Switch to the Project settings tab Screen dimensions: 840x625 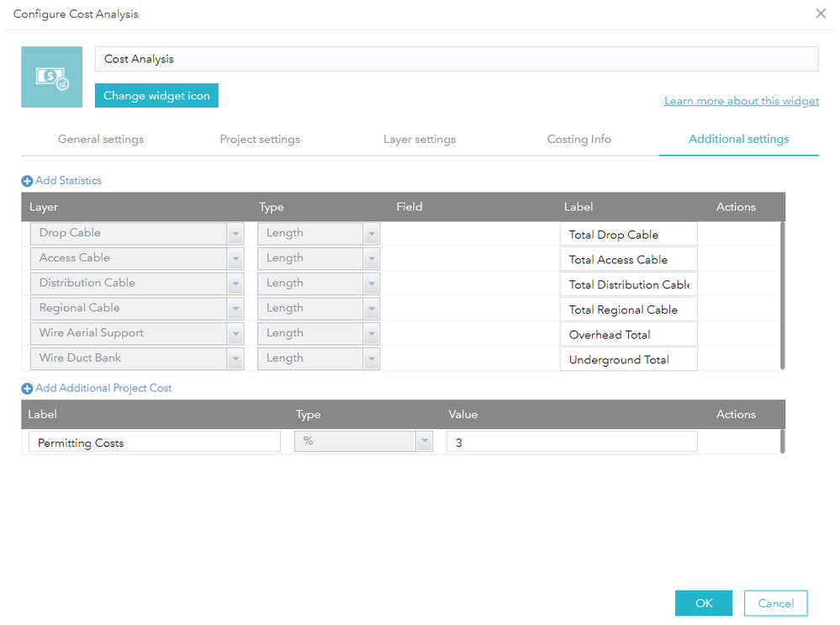(x=260, y=139)
